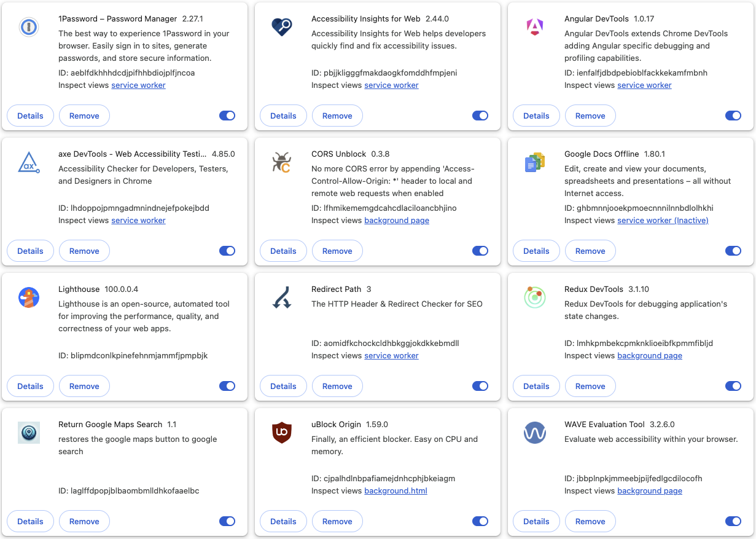This screenshot has height=539, width=756.
Task: Click the CORS Unblock bug icon
Action: coord(282,162)
